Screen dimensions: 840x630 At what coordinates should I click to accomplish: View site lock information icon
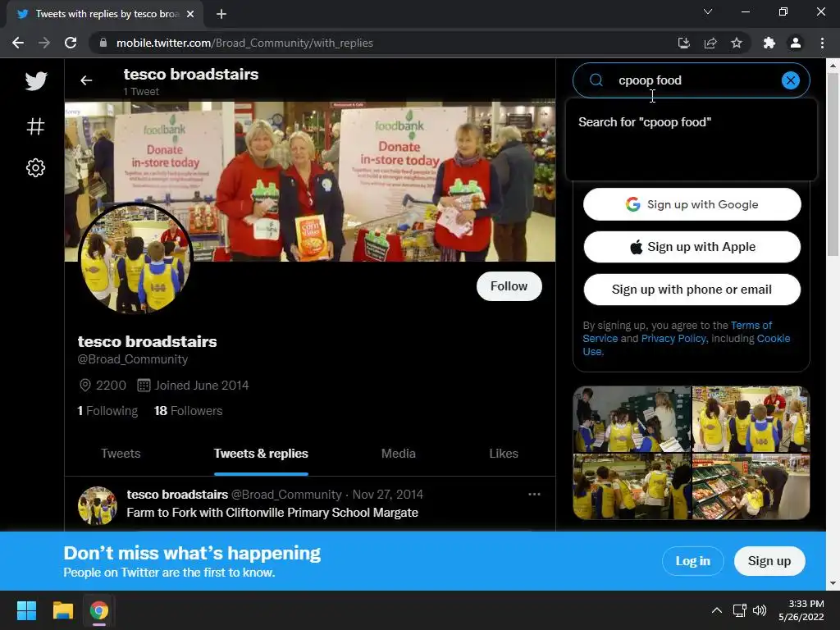103,43
